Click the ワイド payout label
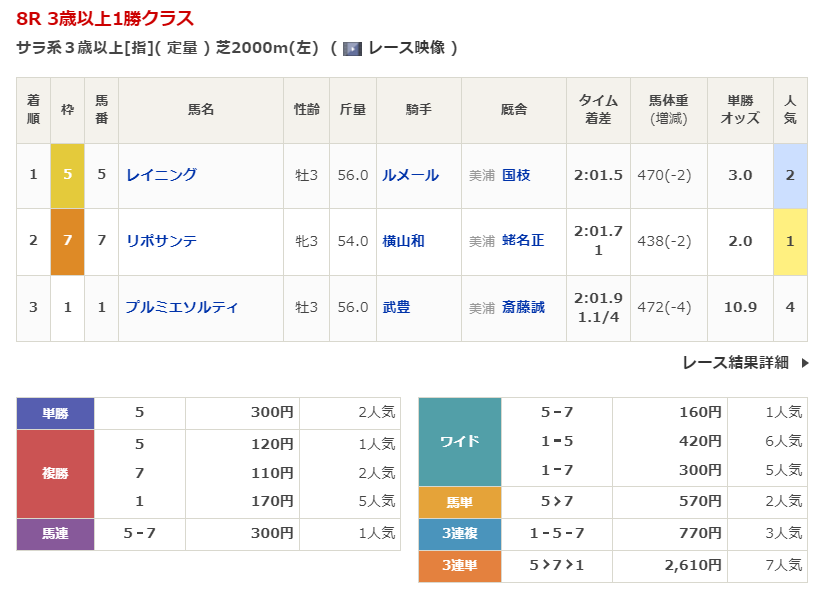The width and height of the screenshot is (825, 592). (459, 441)
